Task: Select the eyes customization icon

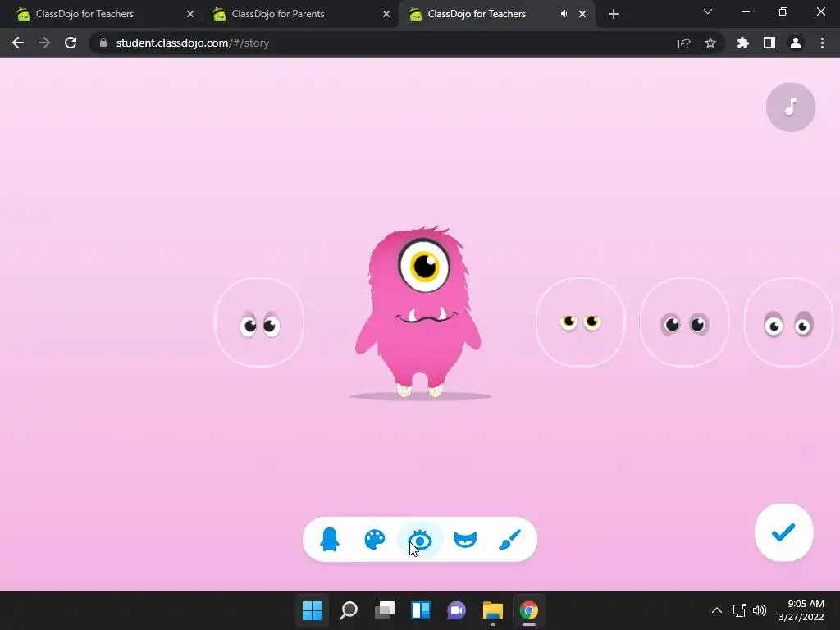Action: tap(419, 540)
